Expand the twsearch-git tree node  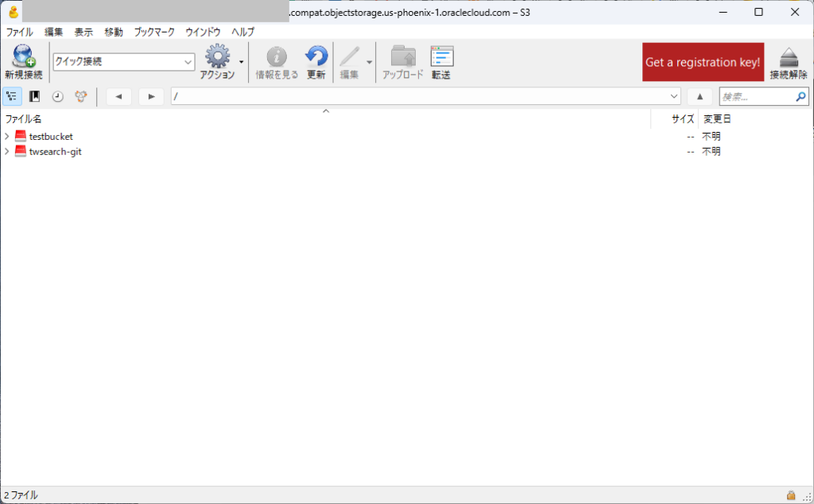click(6, 152)
